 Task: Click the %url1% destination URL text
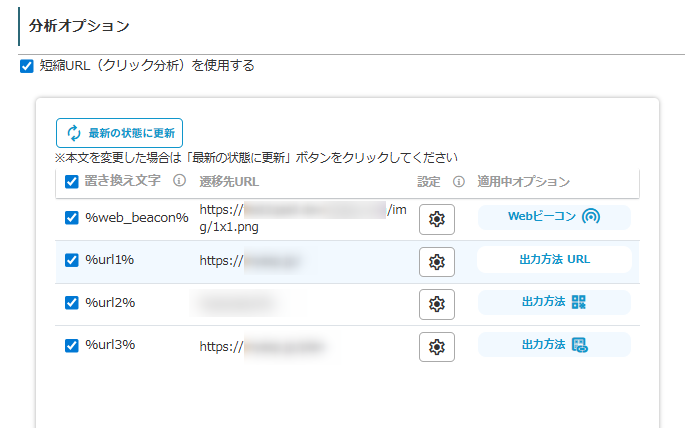(250, 261)
